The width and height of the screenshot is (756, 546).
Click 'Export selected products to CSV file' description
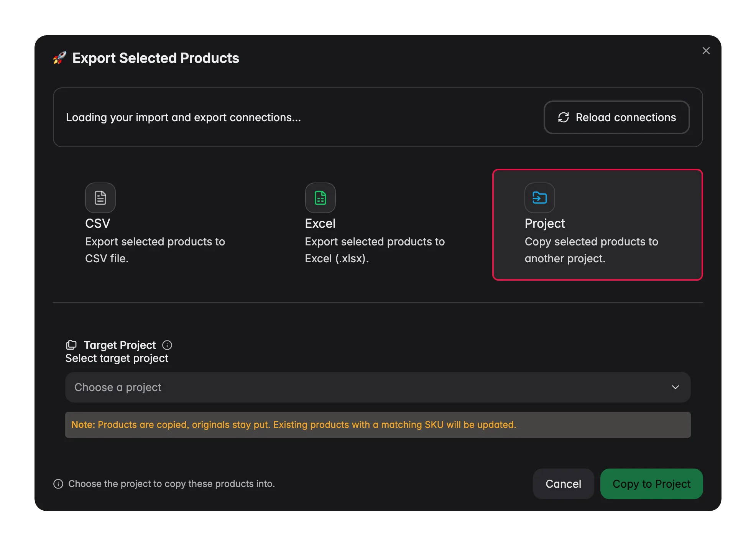[155, 250]
